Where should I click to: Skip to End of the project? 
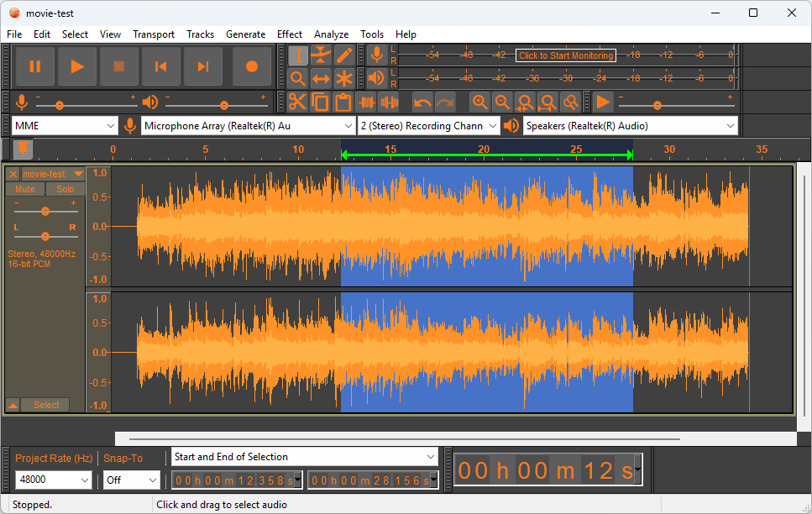tap(203, 66)
